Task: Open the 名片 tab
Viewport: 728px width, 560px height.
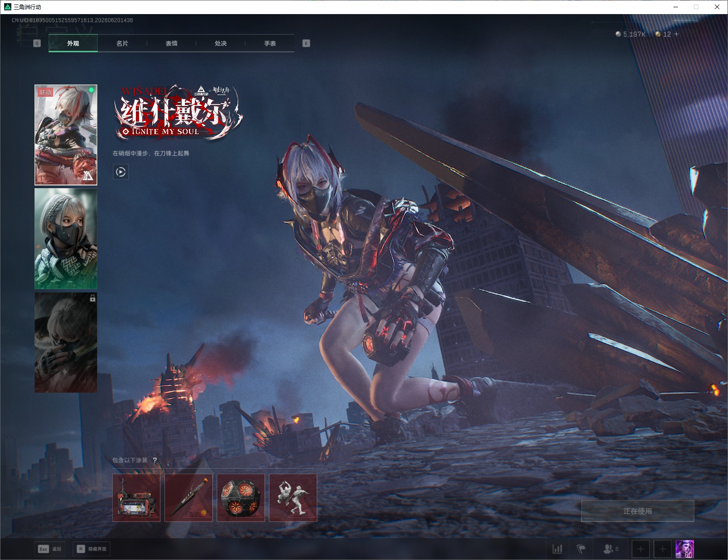Action: pyautogui.click(x=122, y=43)
